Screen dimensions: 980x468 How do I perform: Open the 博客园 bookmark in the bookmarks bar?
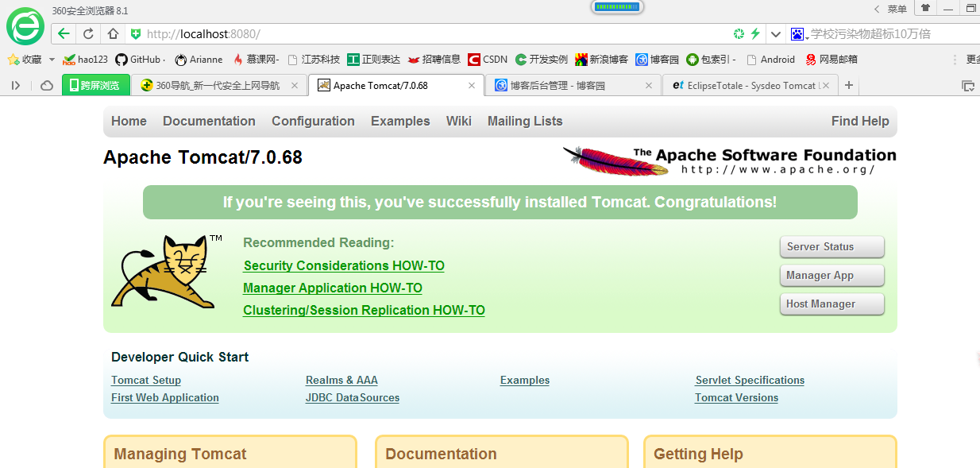pos(657,60)
